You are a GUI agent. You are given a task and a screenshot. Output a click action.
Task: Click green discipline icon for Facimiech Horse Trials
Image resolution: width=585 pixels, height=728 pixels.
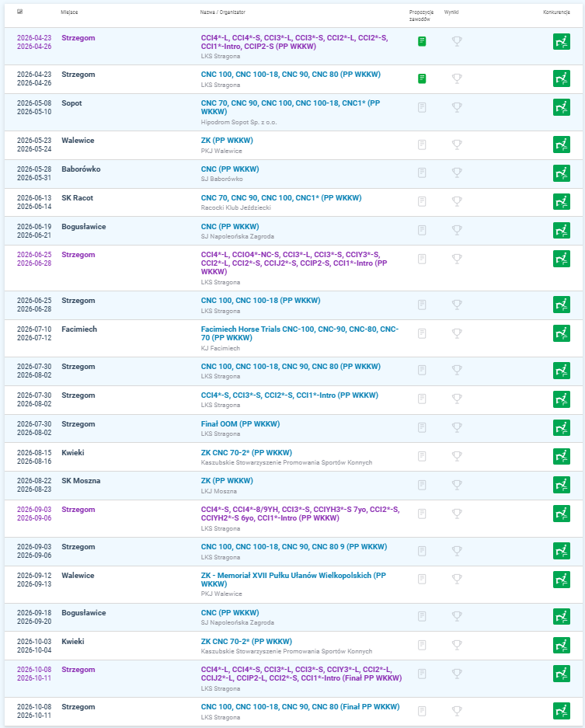[561, 333]
